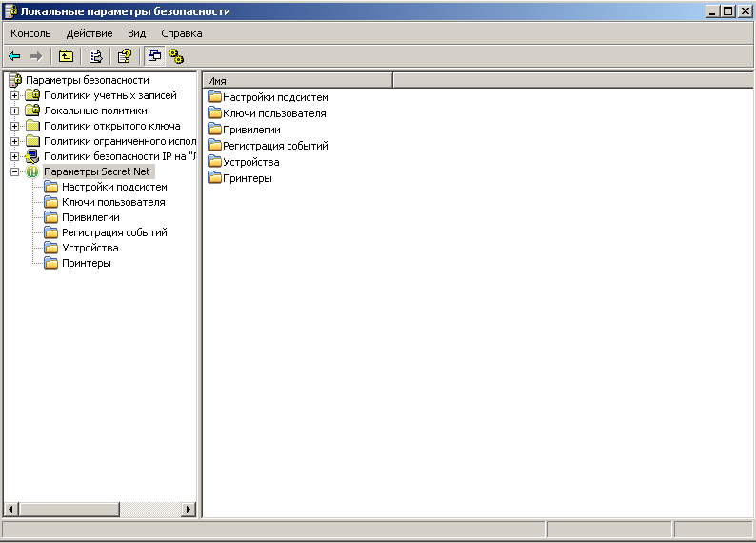
Task: Select Принтеры in the left tree
Action: click(x=87, y=263)
